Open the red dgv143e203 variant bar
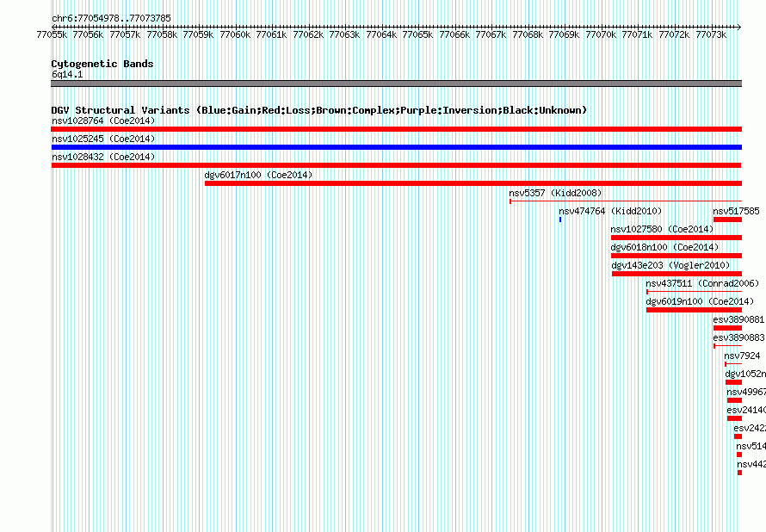The width and height of the screenshot is (766, 532). 676,274
